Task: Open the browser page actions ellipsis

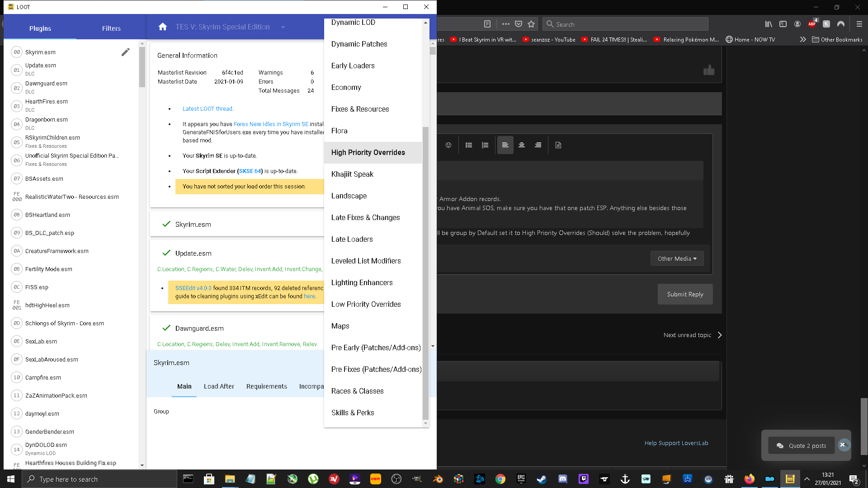Action: pyautogui.click(x=506, y=24)
